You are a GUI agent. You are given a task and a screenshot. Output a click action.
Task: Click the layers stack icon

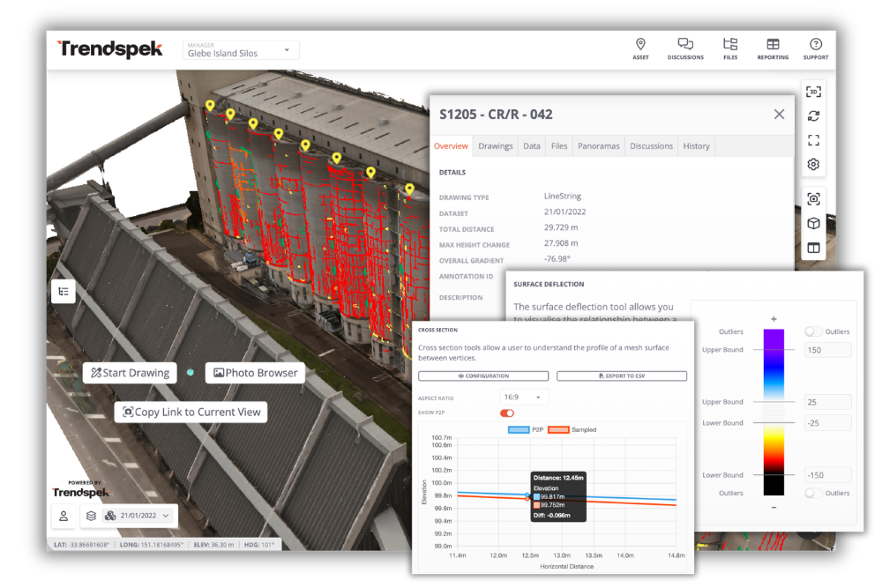(x=91, y=516)
